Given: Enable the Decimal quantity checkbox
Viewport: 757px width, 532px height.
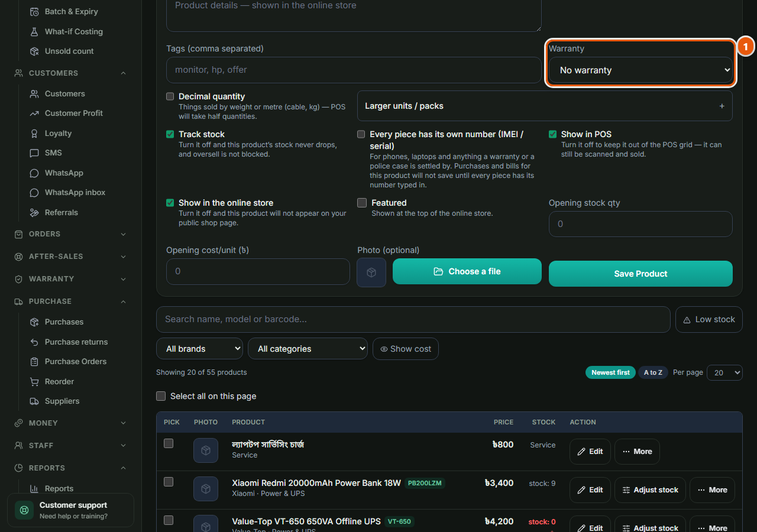Looking at the screenshot, I should [170, 96].
